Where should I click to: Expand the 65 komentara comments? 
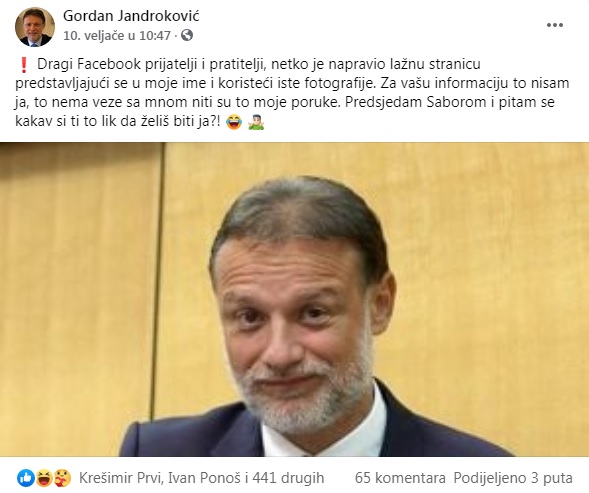coord(400,478)
